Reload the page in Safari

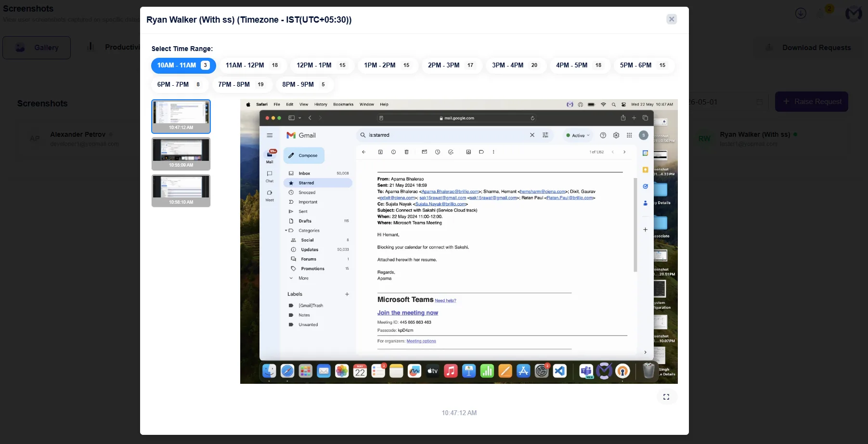tap(532, 118)
